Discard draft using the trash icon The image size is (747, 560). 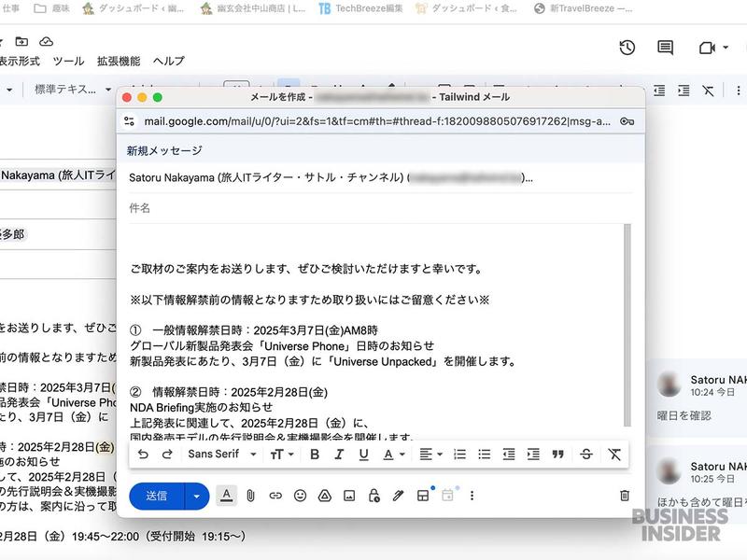[625, 496]
